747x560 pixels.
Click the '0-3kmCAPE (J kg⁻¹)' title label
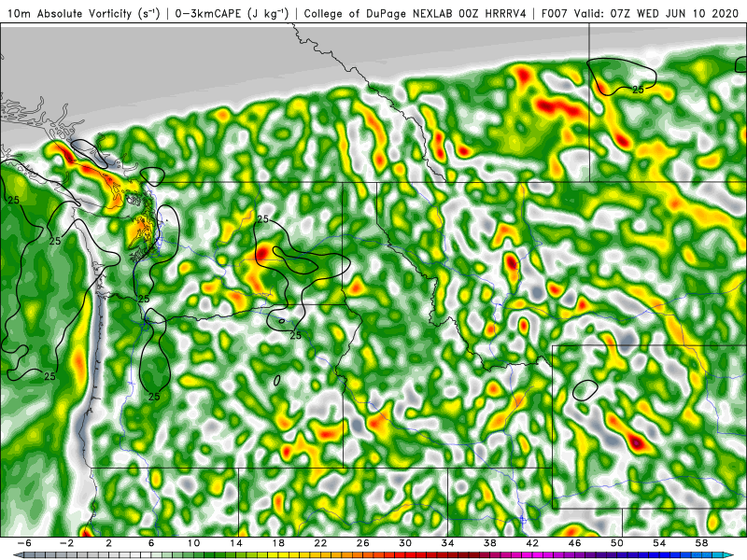[x=232, y=13]
